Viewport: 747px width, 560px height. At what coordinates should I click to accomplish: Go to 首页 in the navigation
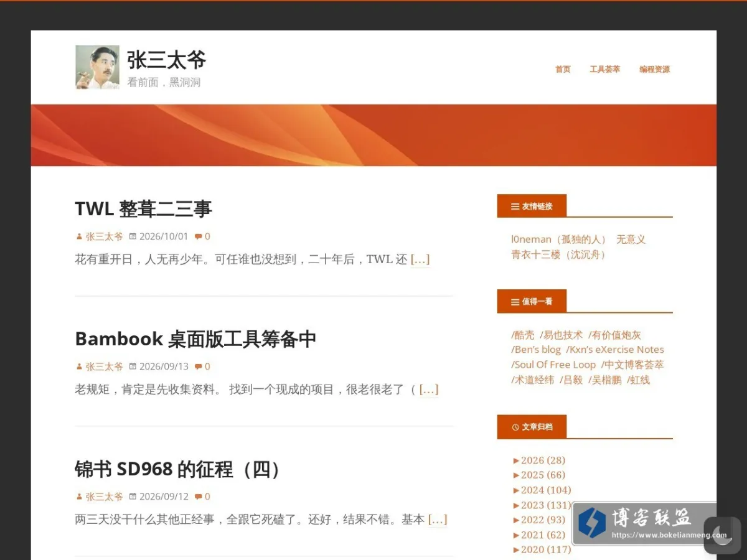[x=563, y=69]
